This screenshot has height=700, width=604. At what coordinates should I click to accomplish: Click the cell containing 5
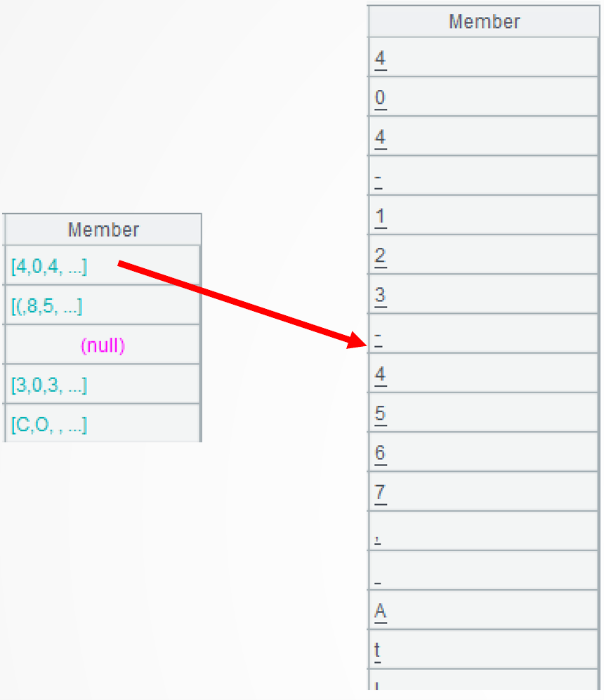381,413
